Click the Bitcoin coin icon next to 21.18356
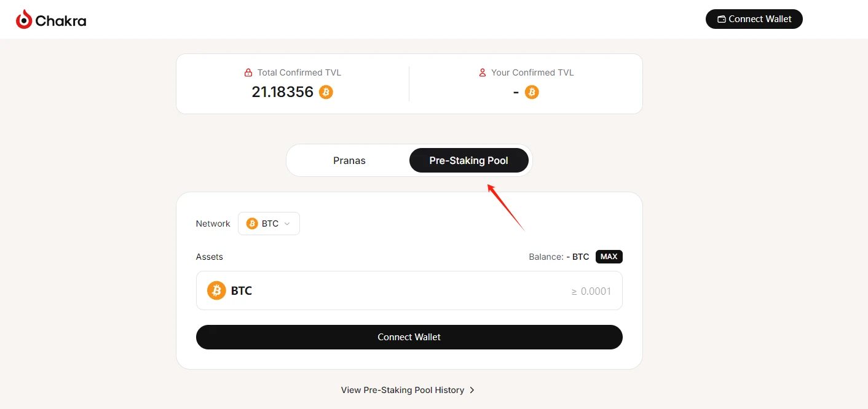The height and width of the screenshot is (409, 868). 326,92
